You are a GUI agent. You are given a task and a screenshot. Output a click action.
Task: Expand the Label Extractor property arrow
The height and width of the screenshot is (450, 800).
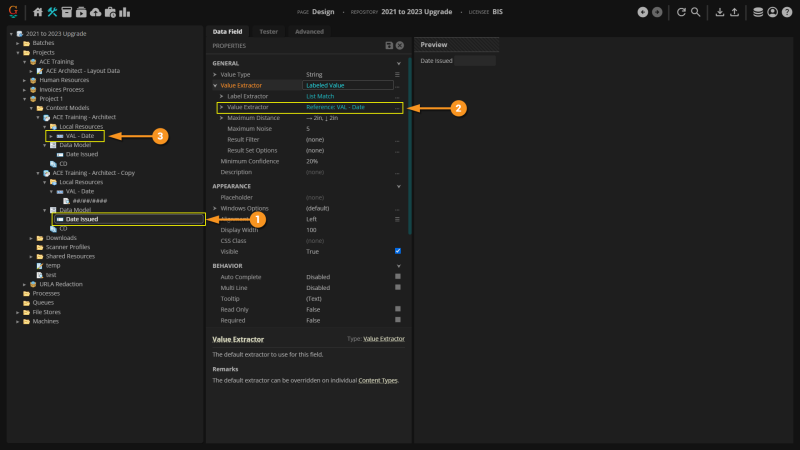(x=221, y=96)
